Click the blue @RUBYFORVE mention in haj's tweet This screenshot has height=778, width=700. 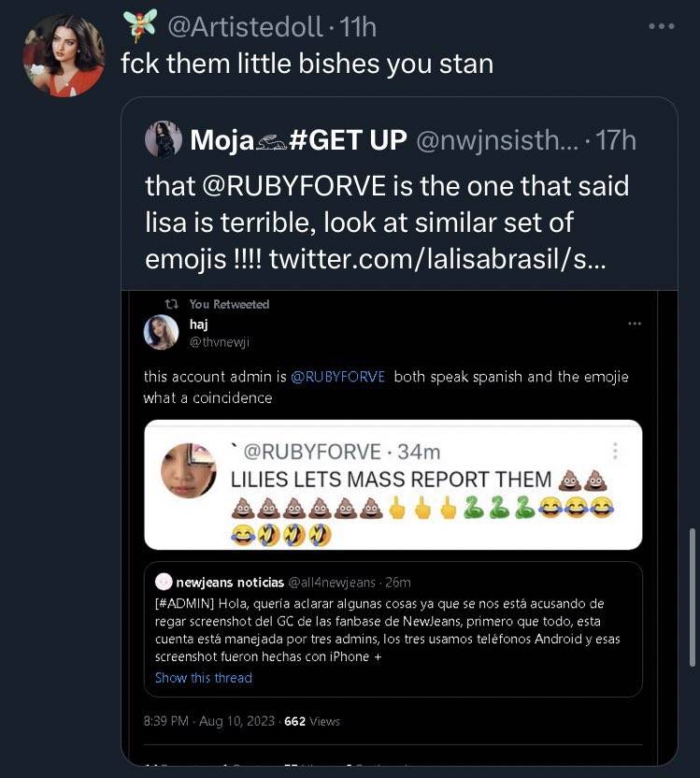(337, 377)
